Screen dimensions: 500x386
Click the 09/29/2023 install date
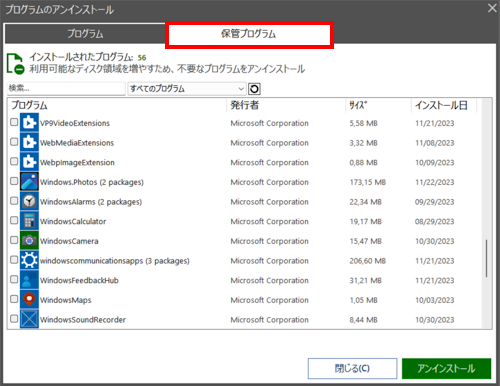tap(435, 202)
